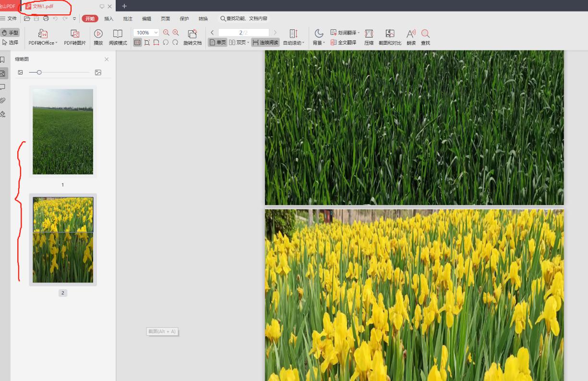588x381 pixels.
Task: Close the 缩略图 thumbnail panel
Action: tap(107, 59)
